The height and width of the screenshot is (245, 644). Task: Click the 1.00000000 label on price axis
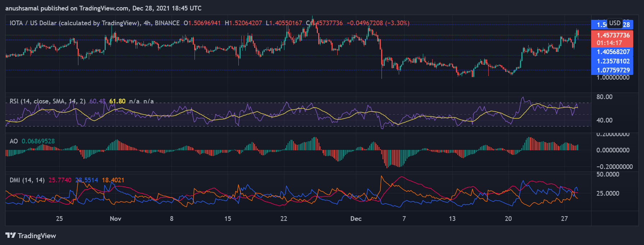613,77
